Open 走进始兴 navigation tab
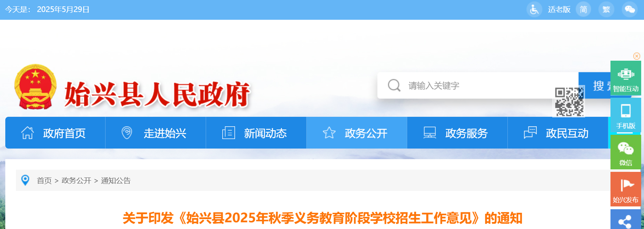The width and height of the screenshot is (644, 229). 156,133
